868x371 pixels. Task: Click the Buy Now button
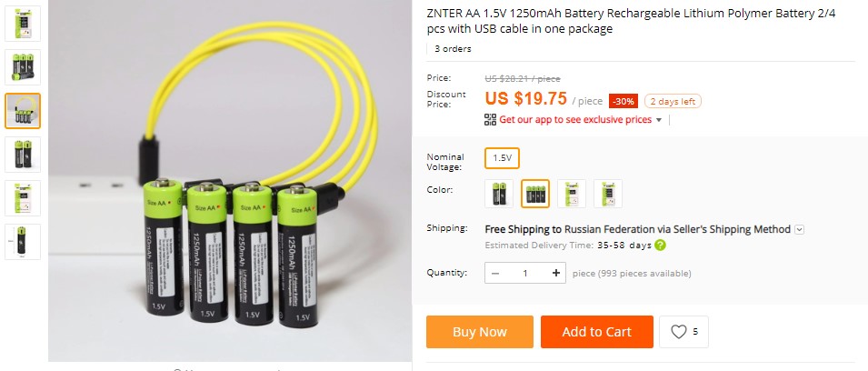tap(480, 332)
